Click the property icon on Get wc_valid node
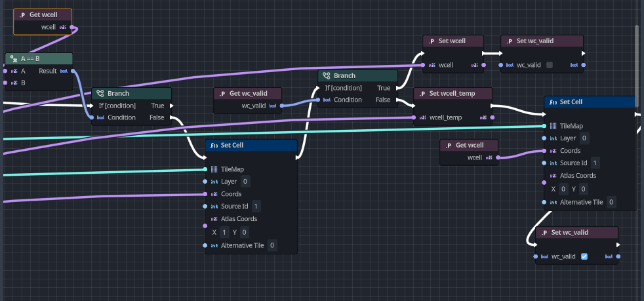This screenshot has height=301, width=644. click(x=222, y=94)
